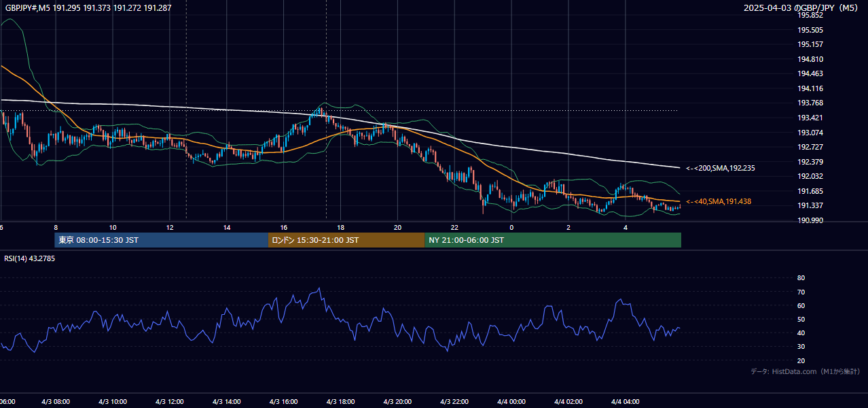Click the 4/4 02:00 bottom time label

pos(569,402)
